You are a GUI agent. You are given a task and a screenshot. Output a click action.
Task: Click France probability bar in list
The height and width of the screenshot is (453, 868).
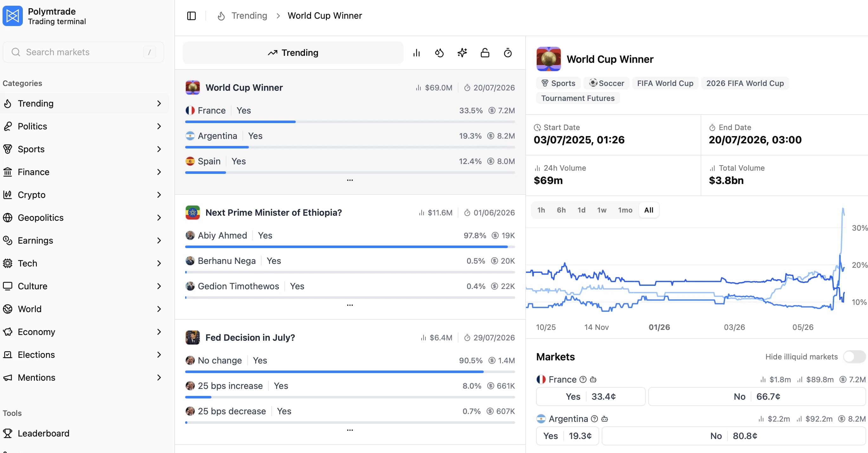pyautogui.click(x=350, y=122)
